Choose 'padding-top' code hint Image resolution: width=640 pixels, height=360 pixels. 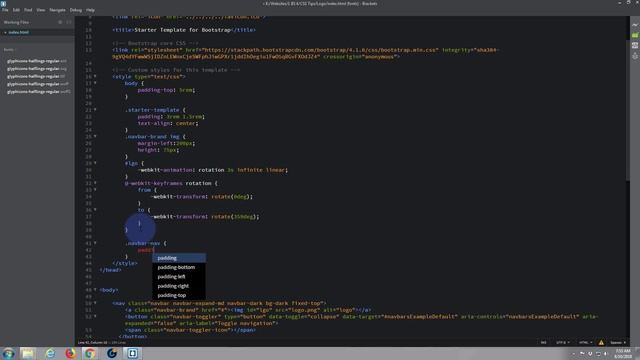click(x=179, y=296)
